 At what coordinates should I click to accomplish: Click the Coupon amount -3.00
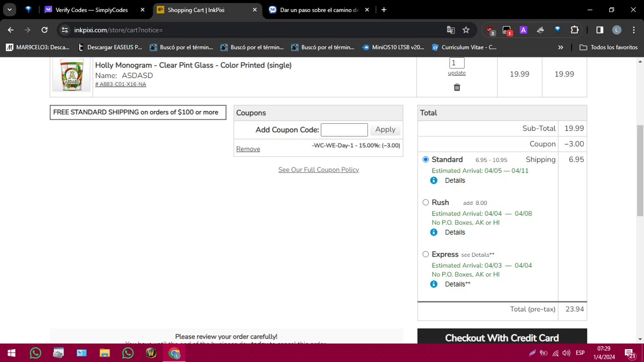pyautogui.click(x=574, y=144)
